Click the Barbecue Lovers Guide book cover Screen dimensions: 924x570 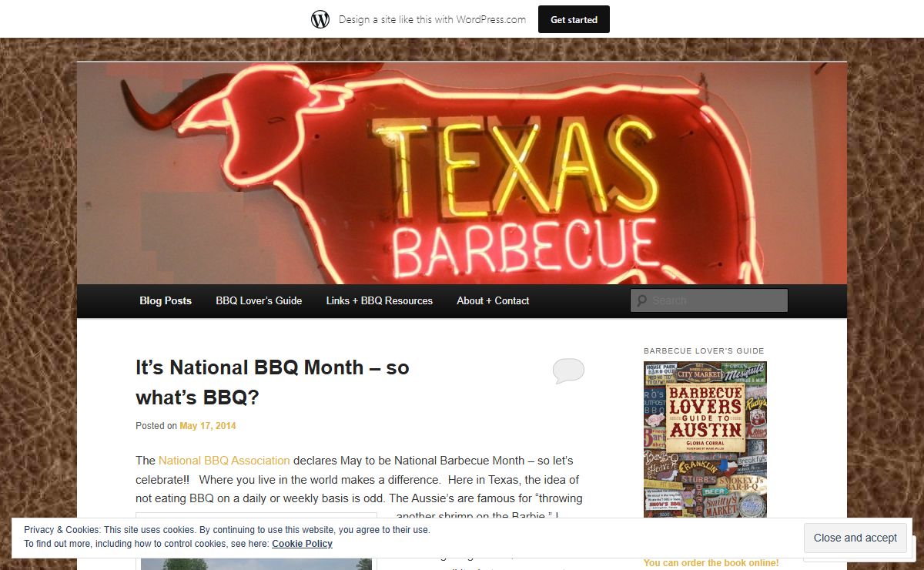(x=705, y=439)
